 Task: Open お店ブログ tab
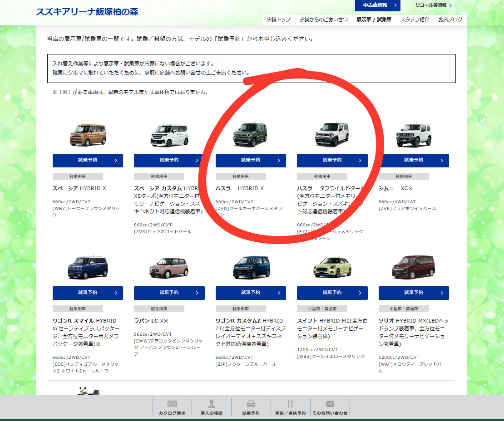point(450,20)
